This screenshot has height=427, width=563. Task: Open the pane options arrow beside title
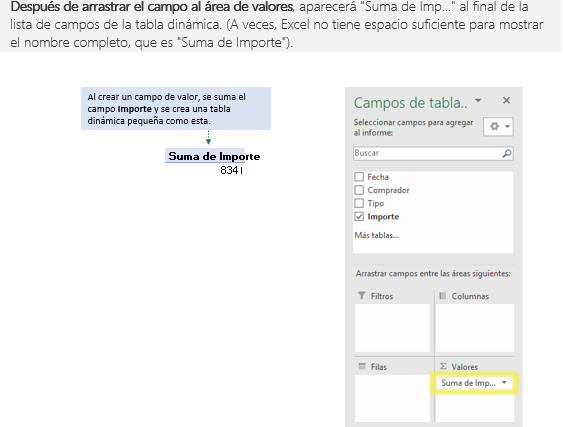coord(478,100)
